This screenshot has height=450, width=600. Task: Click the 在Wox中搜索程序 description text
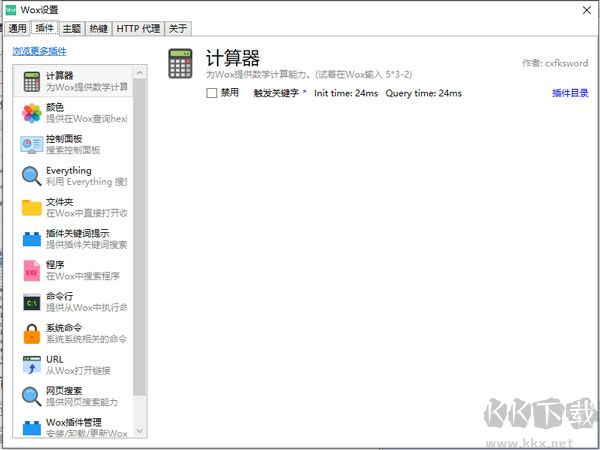click(83, 276)
